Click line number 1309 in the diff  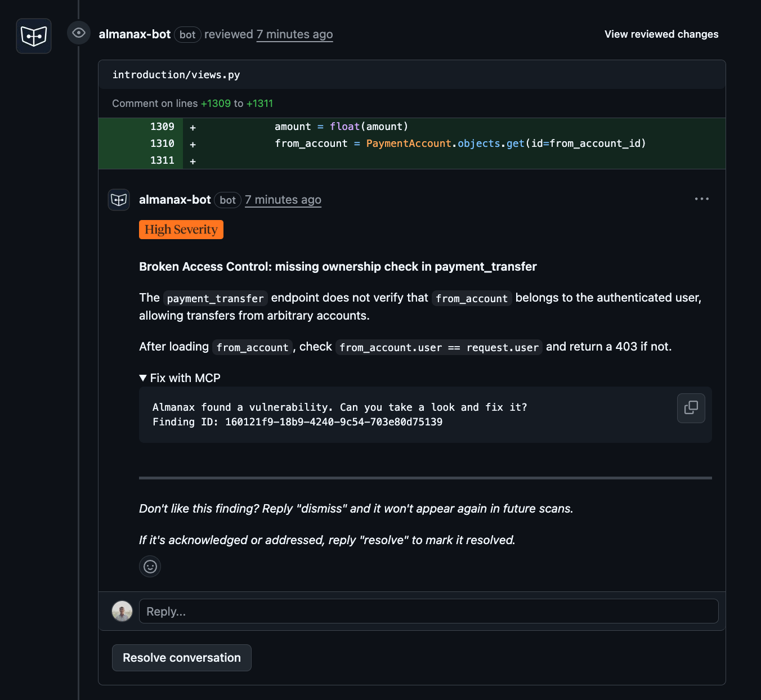[x=162, y=127]
